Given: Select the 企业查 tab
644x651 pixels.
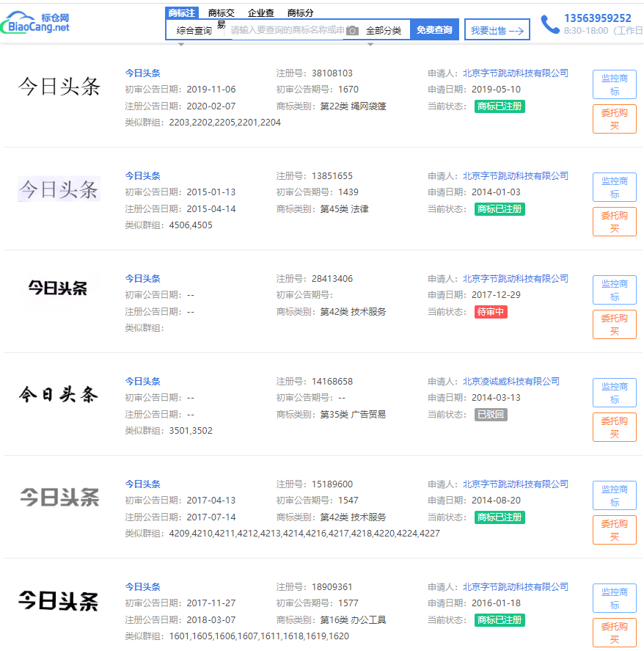Looking at the screenshot, I should 261,13.
